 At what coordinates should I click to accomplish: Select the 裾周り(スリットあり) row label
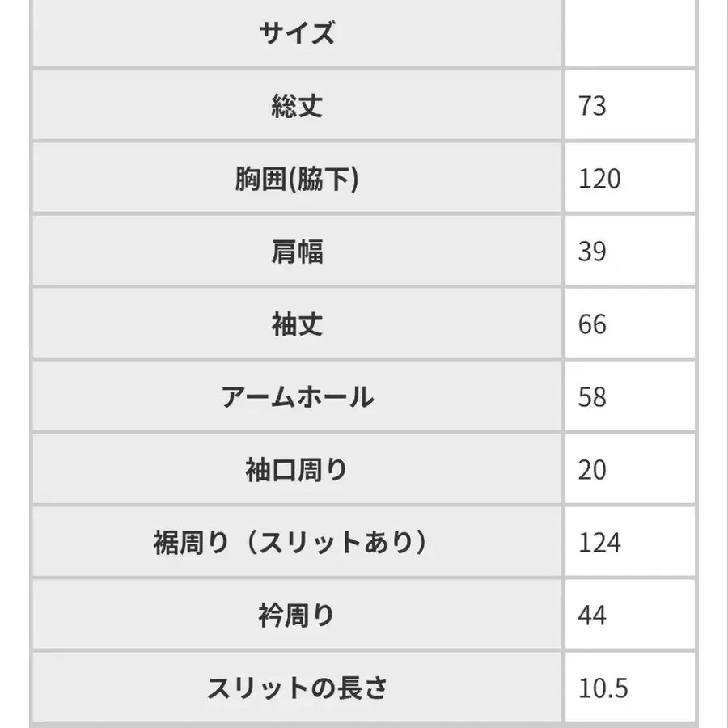290,543
